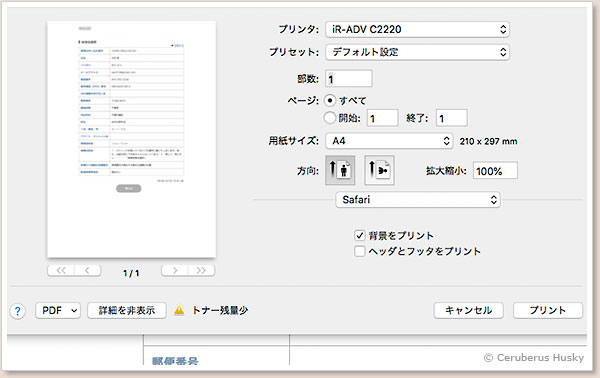Click the 開始 page number field

click(383, 118)
